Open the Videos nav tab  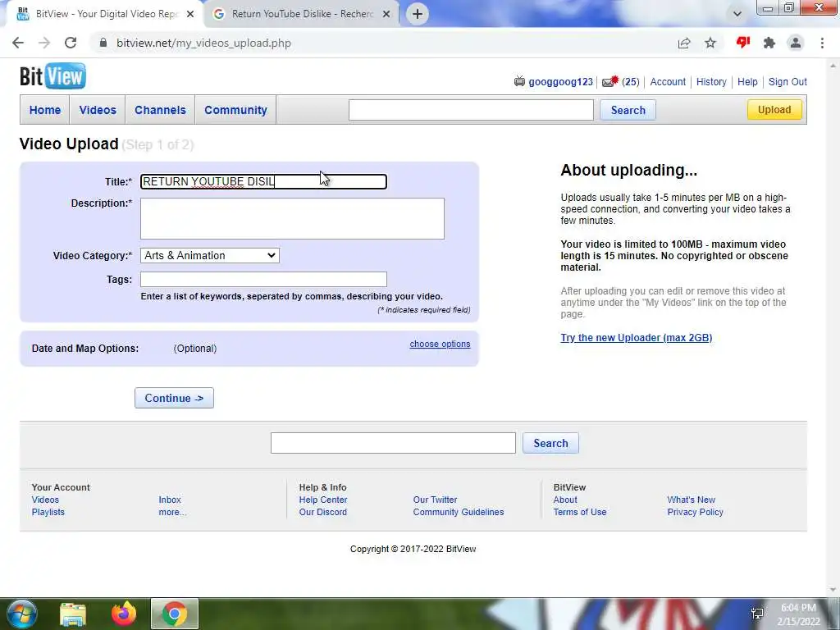[98, 110]
